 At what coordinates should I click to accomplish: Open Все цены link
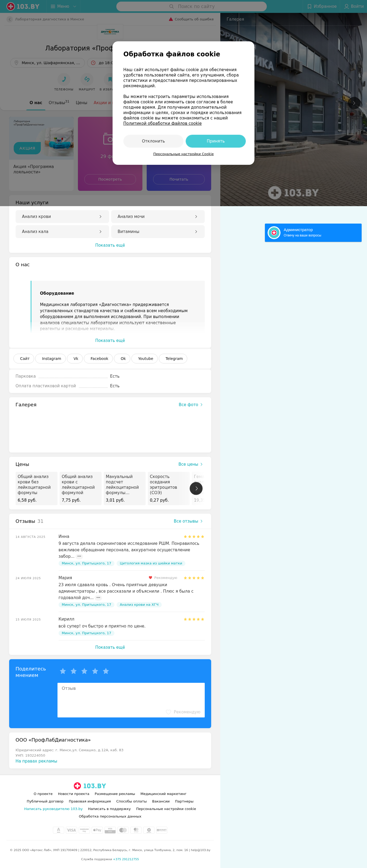point(190,464)
